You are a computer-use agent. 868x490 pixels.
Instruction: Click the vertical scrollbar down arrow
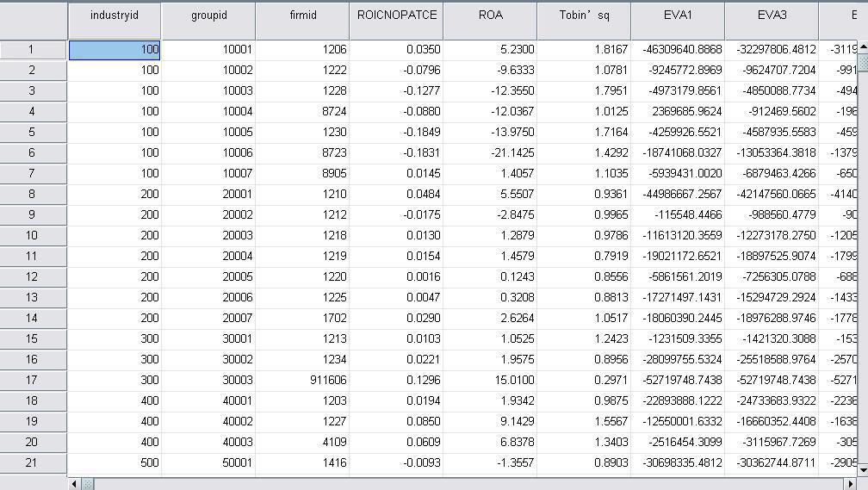click(863, 468)
